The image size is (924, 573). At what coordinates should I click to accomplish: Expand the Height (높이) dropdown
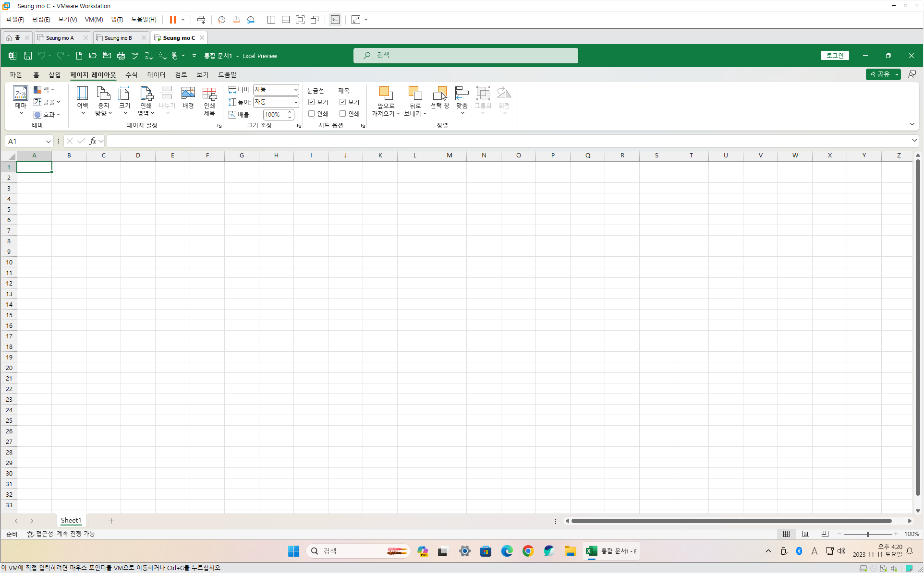click(x=295, y=102)
